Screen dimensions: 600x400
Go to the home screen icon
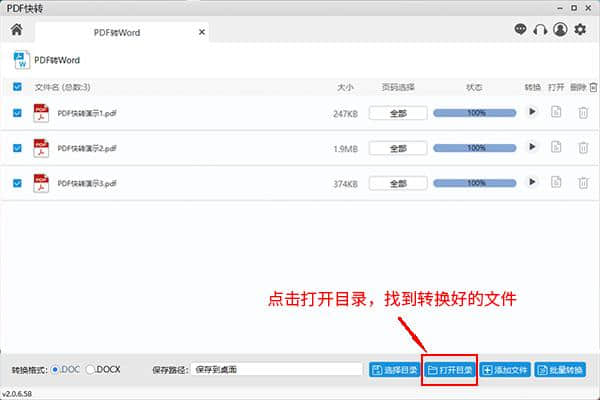(x=16, y=29)
